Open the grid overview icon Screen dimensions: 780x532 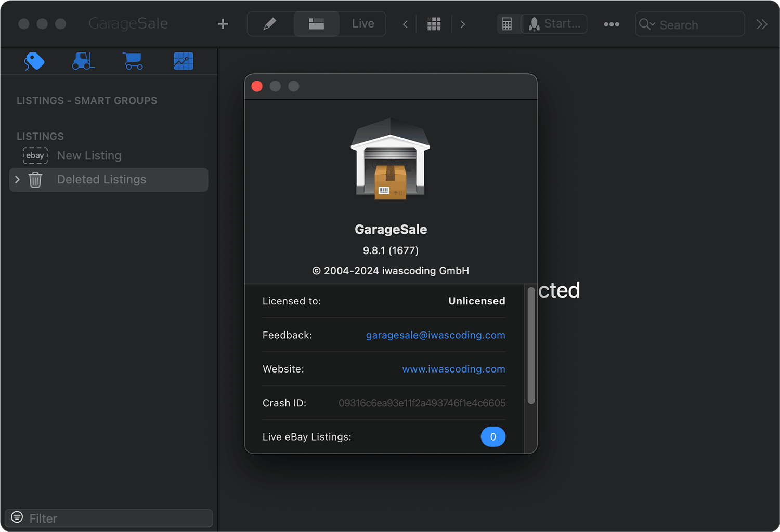pos(434,24)
